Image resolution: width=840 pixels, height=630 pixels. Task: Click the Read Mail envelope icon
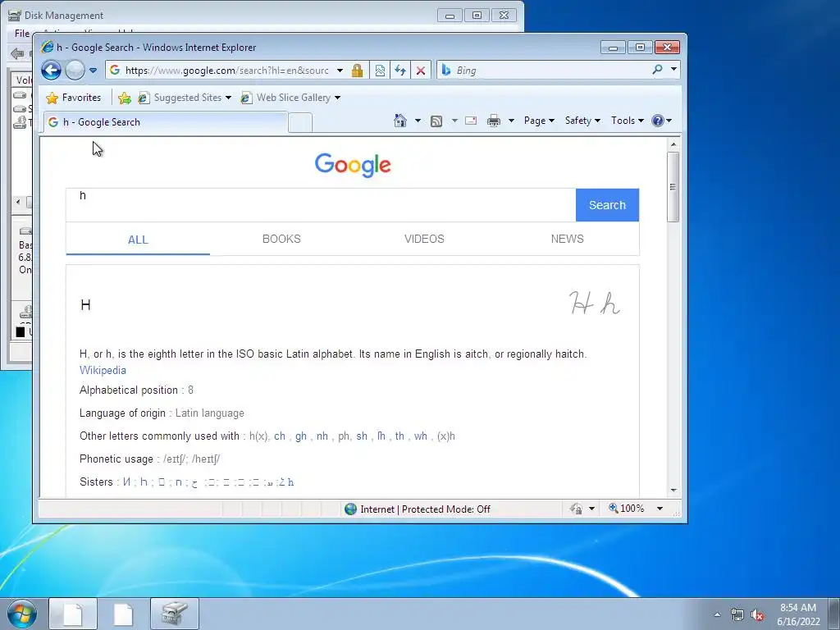471,121
